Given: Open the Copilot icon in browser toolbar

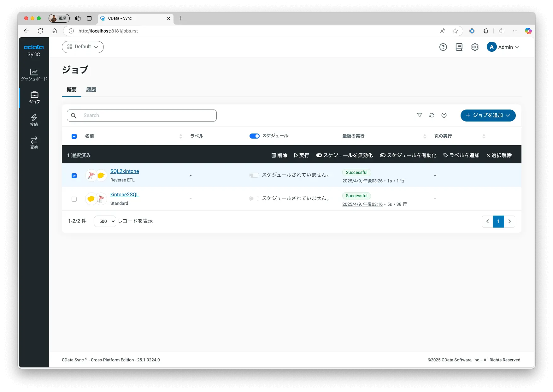Looking at the screenshot, I should [528, 31].
